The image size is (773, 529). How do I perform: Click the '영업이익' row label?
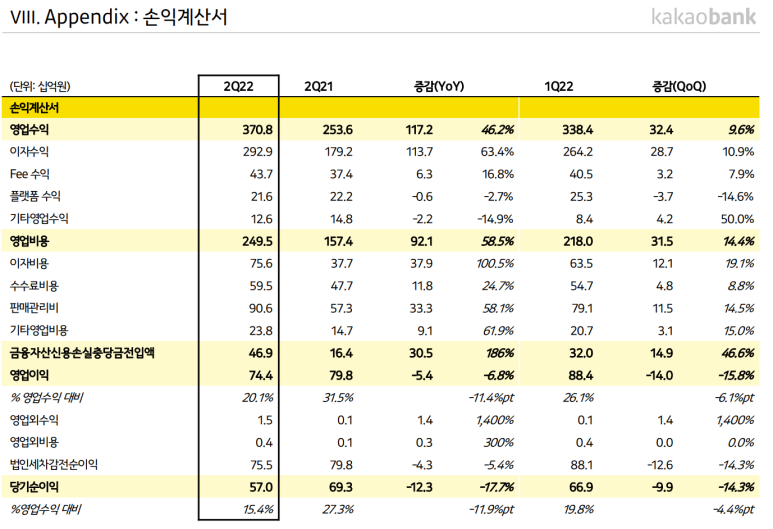pos(29,375)
